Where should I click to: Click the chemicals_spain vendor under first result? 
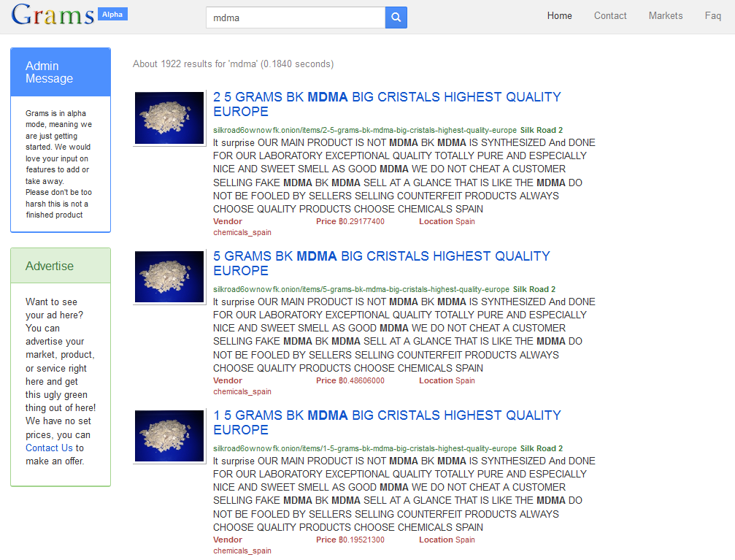pos(242,233)
